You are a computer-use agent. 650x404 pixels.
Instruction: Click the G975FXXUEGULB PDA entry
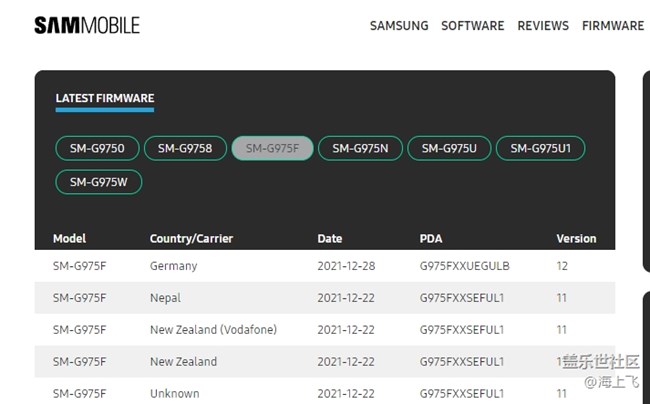pos(464,266)
